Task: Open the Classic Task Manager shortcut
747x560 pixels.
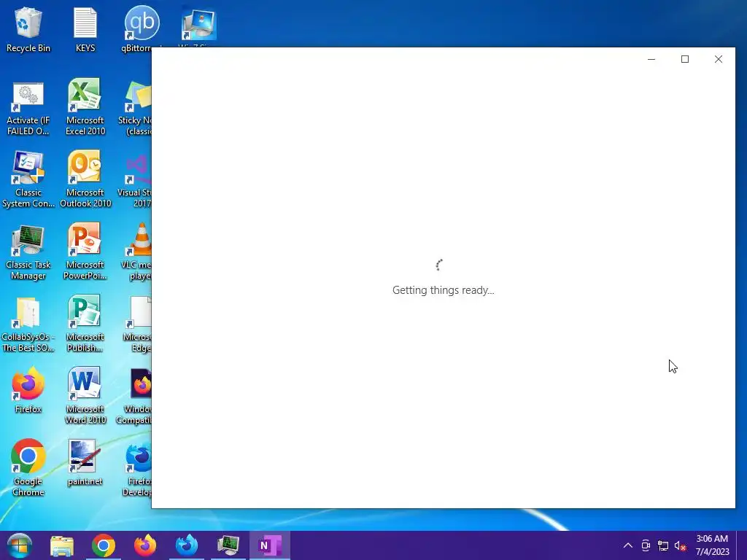Action: pos(28,253)
